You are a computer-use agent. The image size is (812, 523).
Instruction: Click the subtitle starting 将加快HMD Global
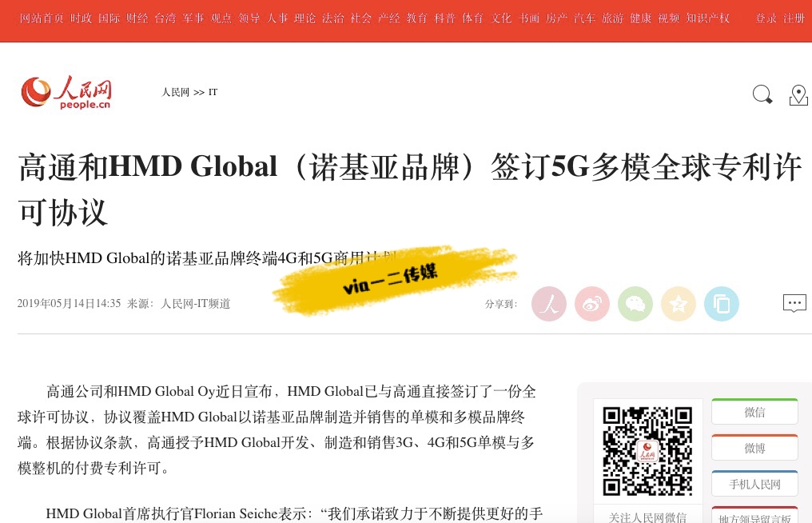[x=207, y=258]
